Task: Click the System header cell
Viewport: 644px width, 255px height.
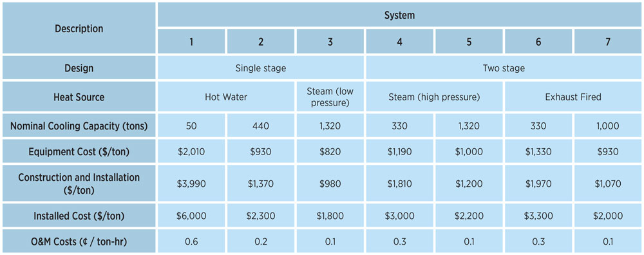Action: point(400,15)
